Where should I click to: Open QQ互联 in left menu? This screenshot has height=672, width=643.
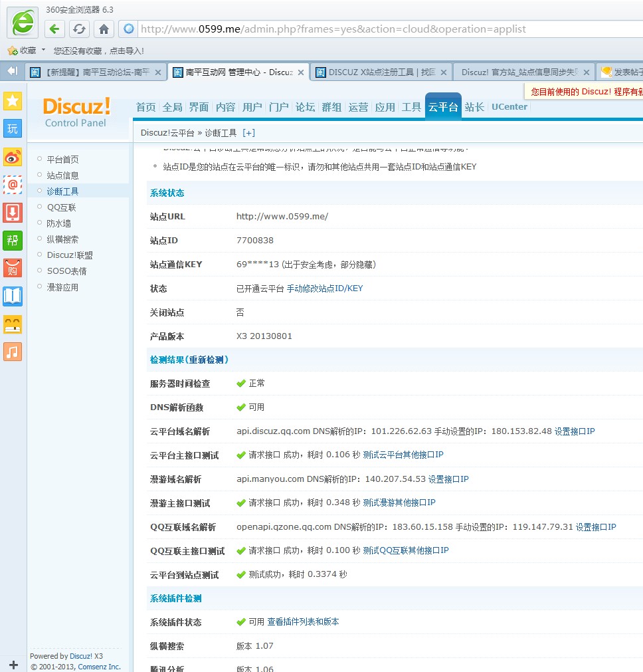pyautogui.click(x=62, y=207)
